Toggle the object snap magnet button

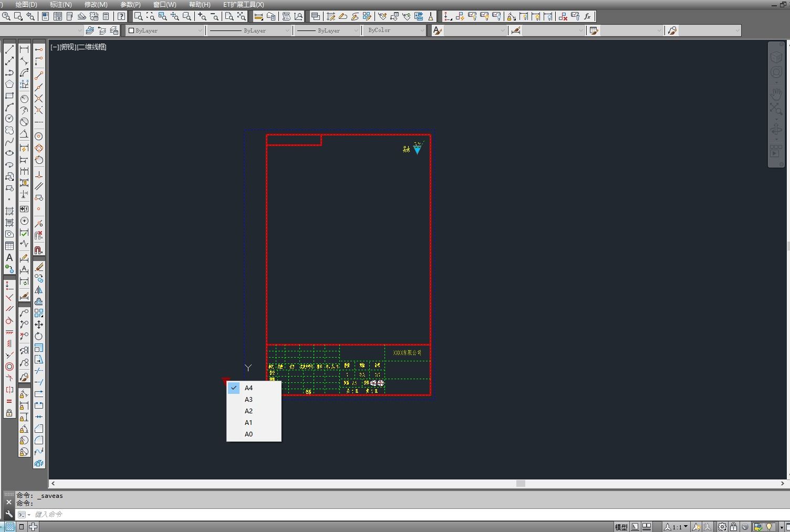coord(39,251)
